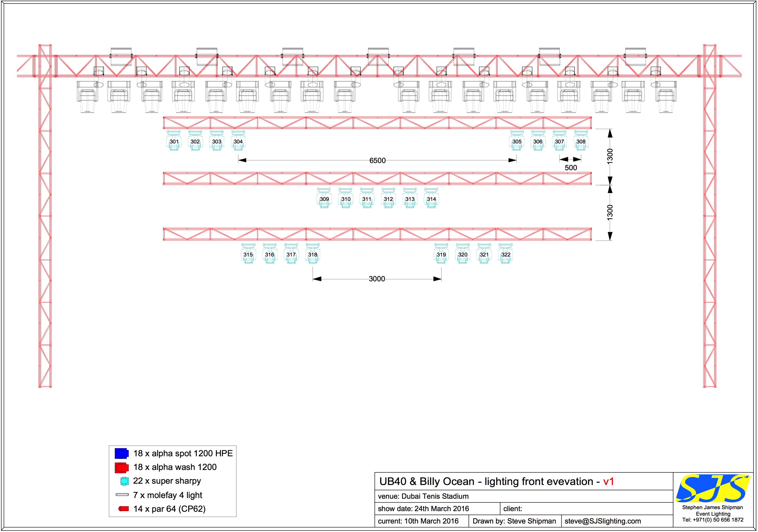This screenshot has width=758, height=532.
Task: Click the telephone number under the logo
Action: click(x=713, y=520)
